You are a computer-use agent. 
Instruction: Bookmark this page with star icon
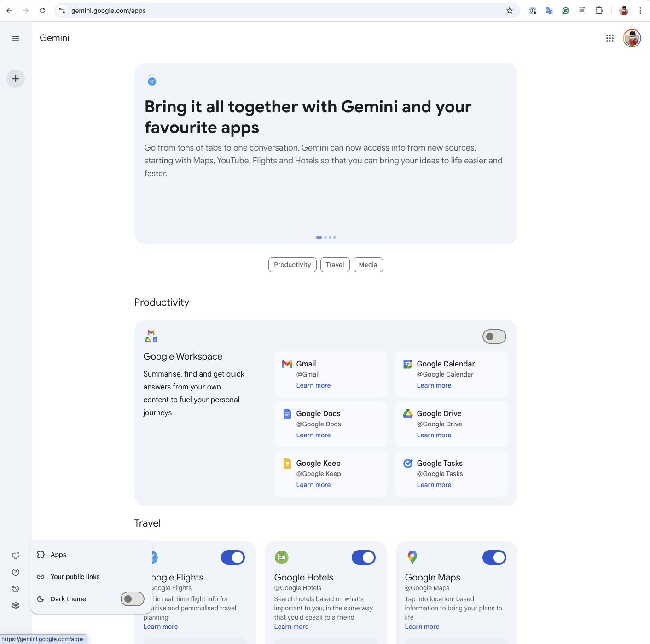[x=510, y=11]
